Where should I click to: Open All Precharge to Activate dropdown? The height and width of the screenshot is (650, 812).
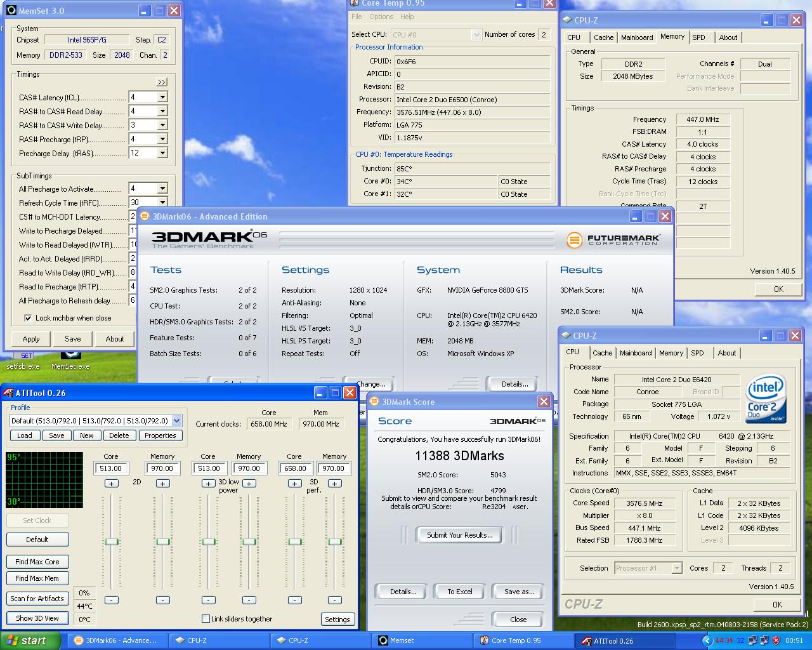(162, 189)
